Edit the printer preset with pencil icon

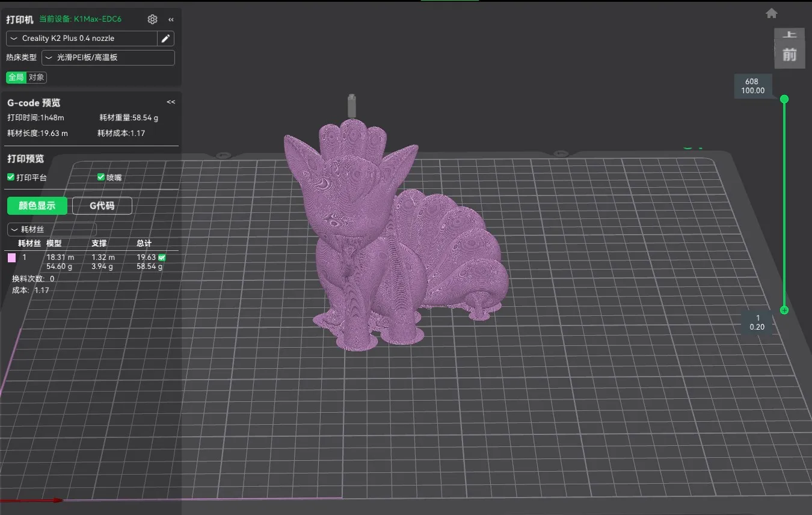point(166,39)
